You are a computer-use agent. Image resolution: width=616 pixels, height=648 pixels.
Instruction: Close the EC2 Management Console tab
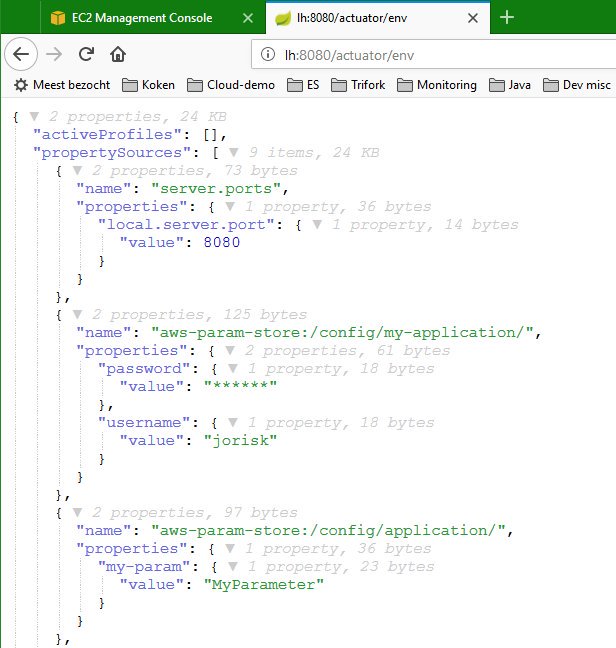coord(248,18)
